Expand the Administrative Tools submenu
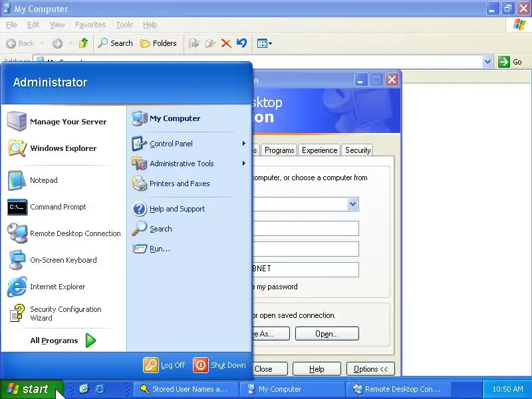Viewport: 532px width, 399px height. click(x=190, y=164)
